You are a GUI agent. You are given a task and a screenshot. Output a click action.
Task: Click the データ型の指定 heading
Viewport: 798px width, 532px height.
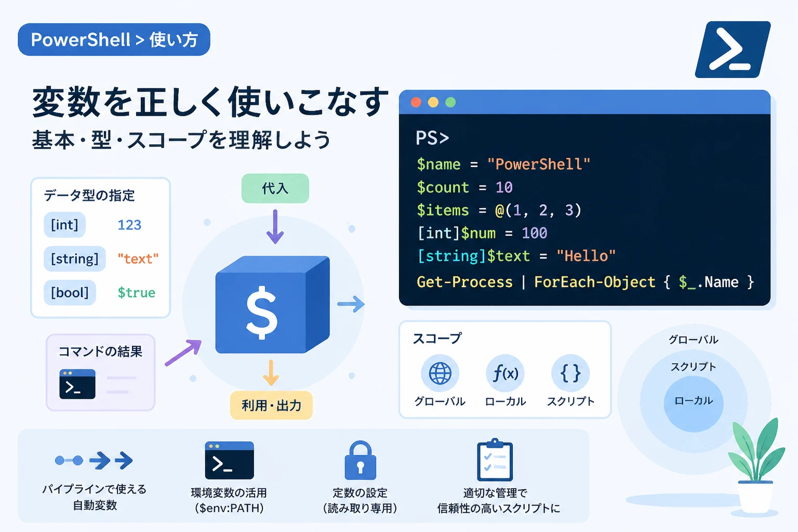click(89, 195)
